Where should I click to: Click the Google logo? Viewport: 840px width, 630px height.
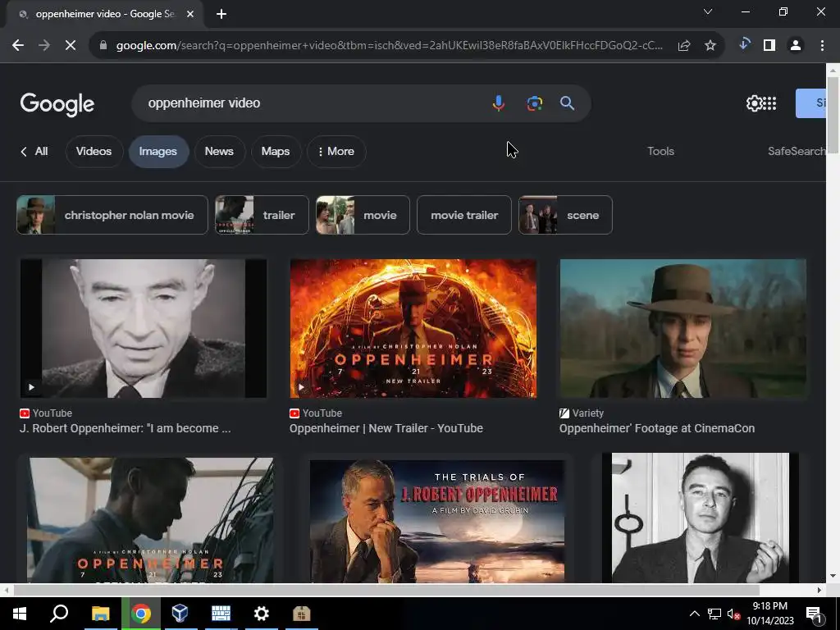(57, 104)
